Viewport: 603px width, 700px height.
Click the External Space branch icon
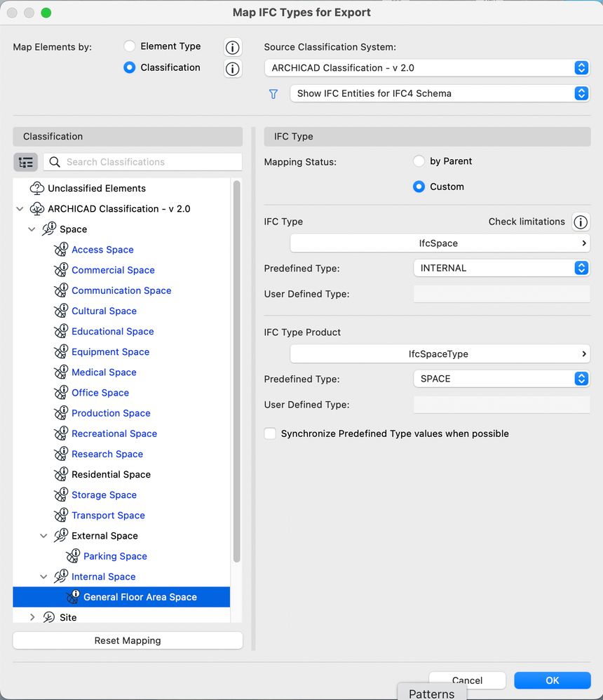(x=61, y=536)
